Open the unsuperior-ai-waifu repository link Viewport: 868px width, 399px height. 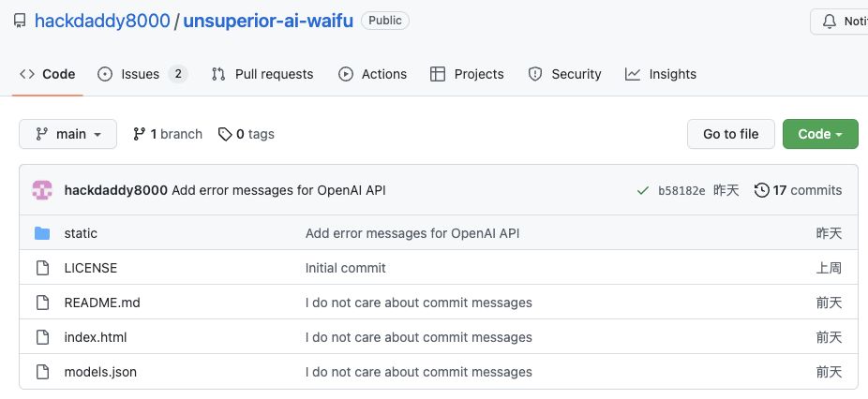[268, 21]
